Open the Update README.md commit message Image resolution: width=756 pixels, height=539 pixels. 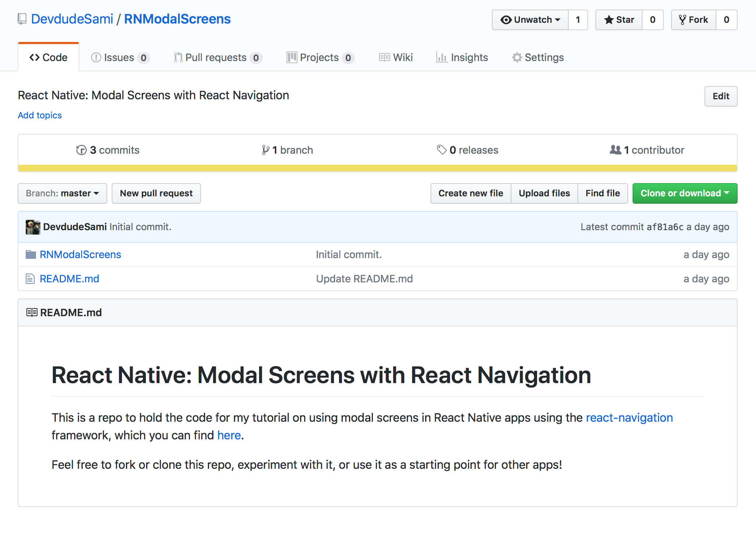click(x=364, y=279)
